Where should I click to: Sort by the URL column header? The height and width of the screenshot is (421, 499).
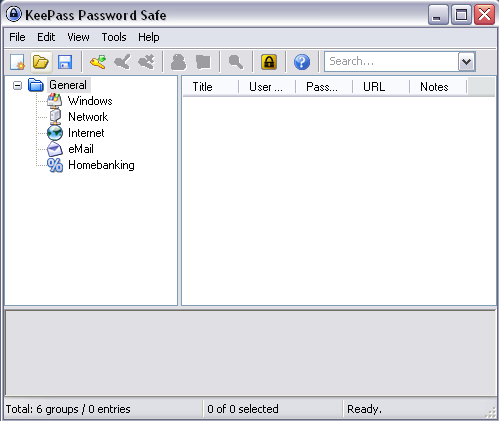click(x=381, y=87)
